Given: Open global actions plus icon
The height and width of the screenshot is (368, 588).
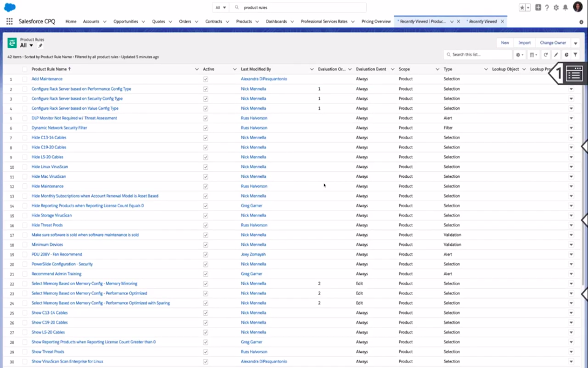Looking at the screenshot, I should coord(538,7).
